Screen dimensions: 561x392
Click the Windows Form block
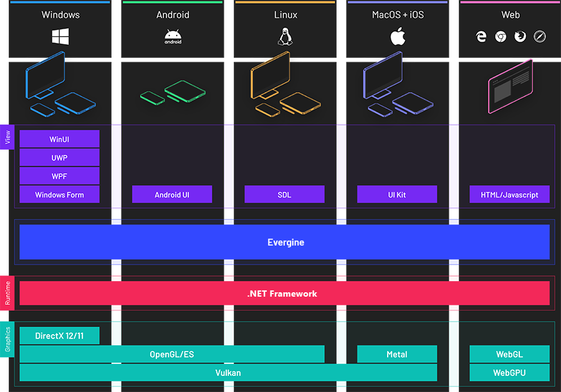coord(60,194)
